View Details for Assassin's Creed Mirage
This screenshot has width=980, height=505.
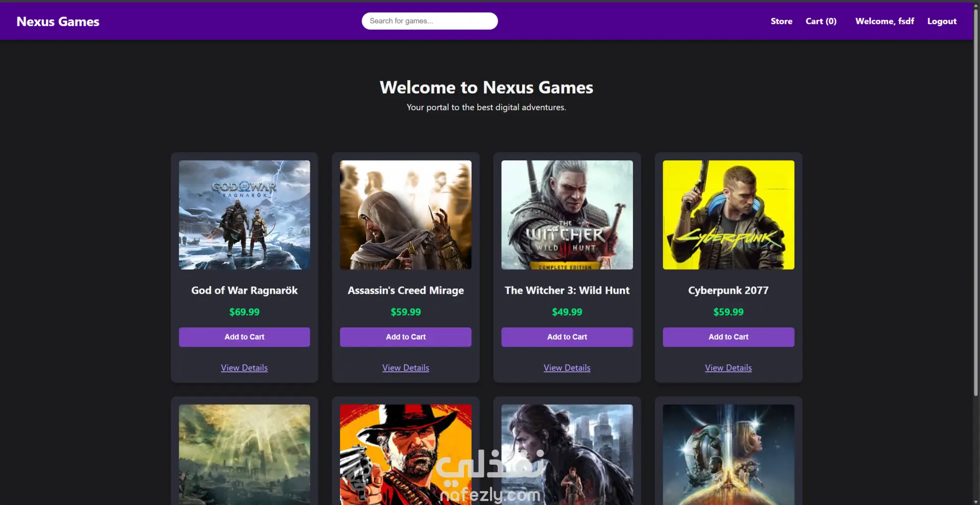point(406,368)
